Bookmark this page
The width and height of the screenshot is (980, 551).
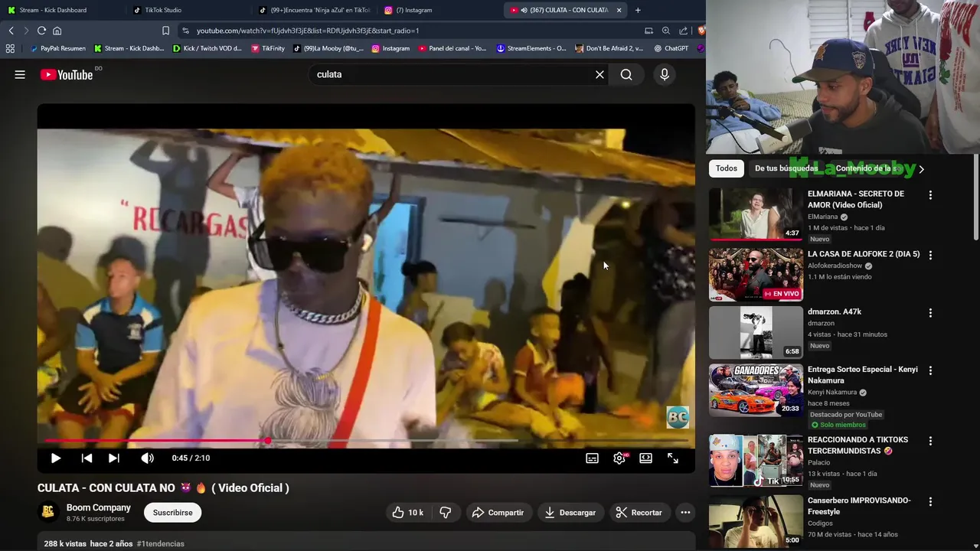pos(165,31)
